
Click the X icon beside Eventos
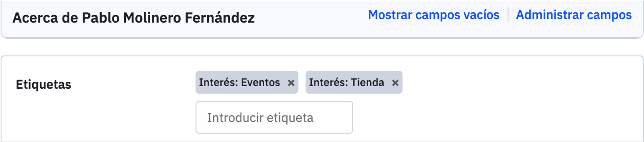[291, 83]
